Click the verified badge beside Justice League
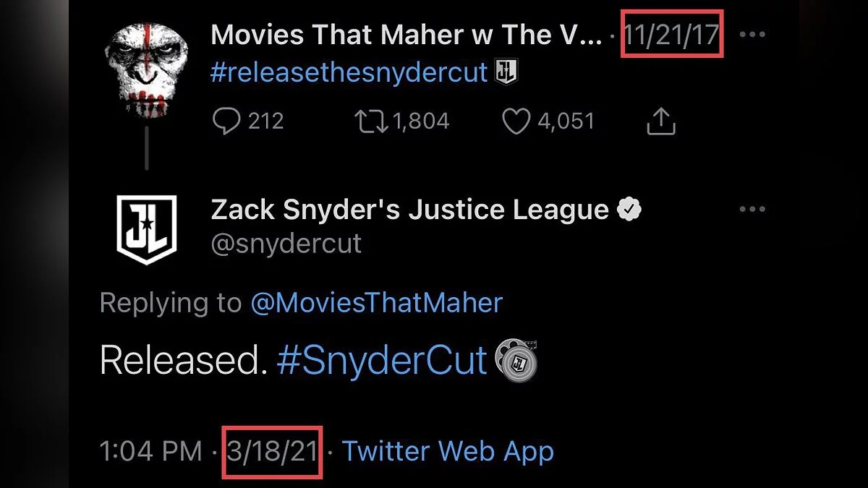868x488 pixels. tap(629, 210)
